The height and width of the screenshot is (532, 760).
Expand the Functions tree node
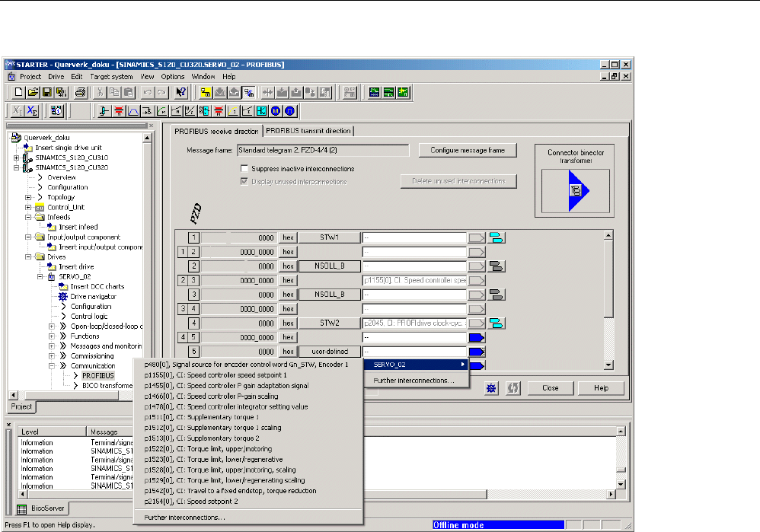tap(52, 336)
